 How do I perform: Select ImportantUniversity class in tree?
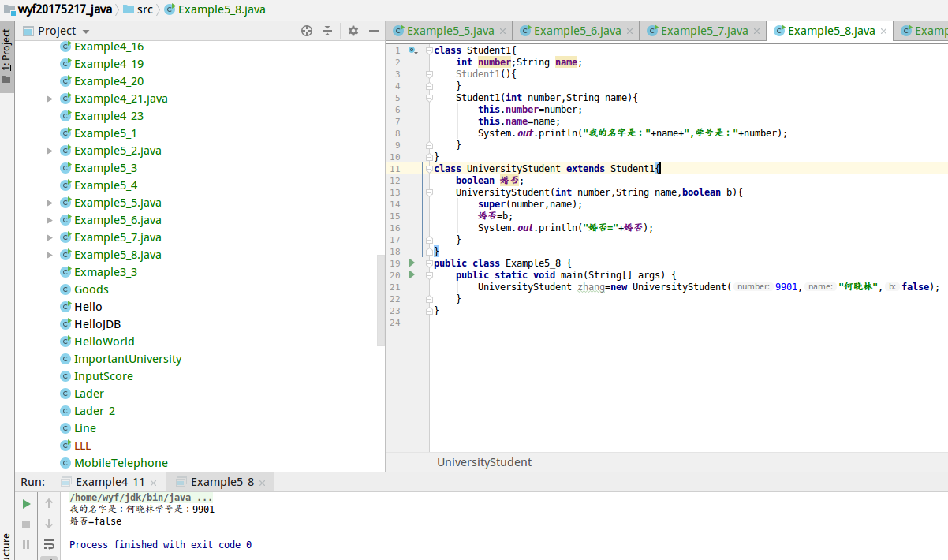pyautogui.click(x=128, y=359)
